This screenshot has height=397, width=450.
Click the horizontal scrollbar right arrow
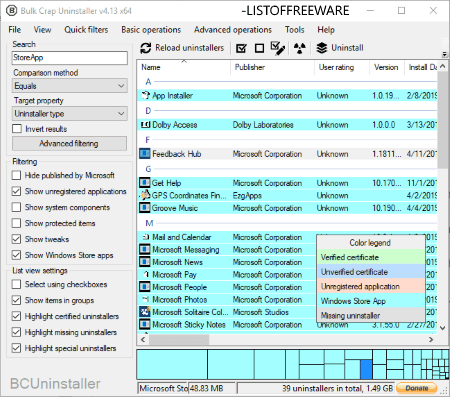coord(431,339)
